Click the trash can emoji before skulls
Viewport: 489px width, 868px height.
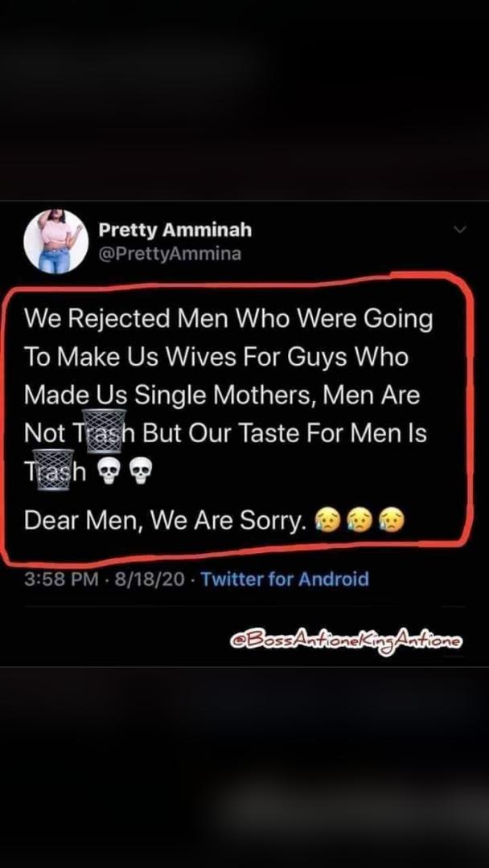[53, 469]
